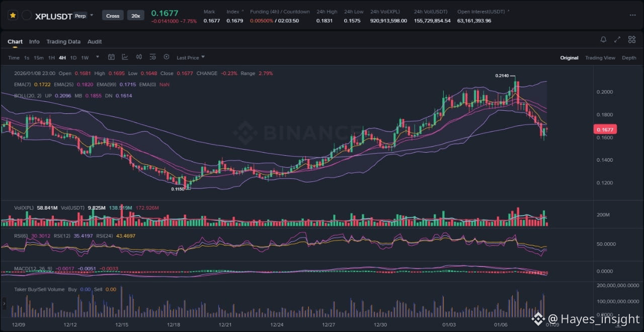Open the price alert bell icon

pos(603,39)
